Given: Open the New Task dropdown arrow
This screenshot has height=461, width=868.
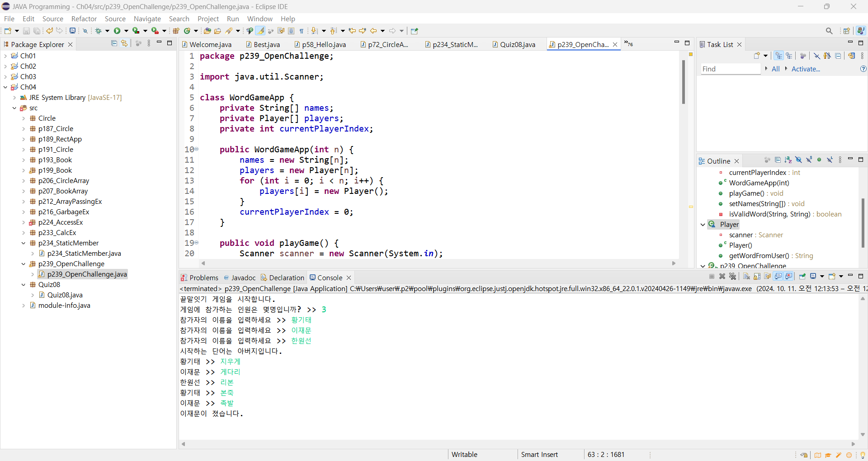Looking at the screenshot, I should coord(765,56).
